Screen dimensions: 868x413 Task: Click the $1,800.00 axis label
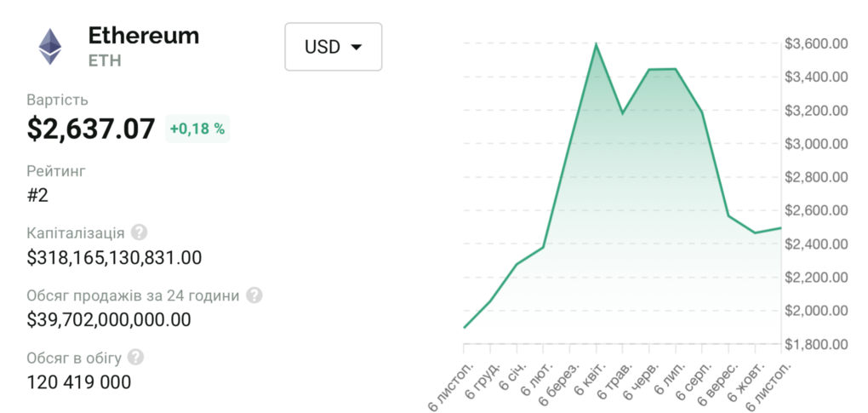click(x=815, y=345)
